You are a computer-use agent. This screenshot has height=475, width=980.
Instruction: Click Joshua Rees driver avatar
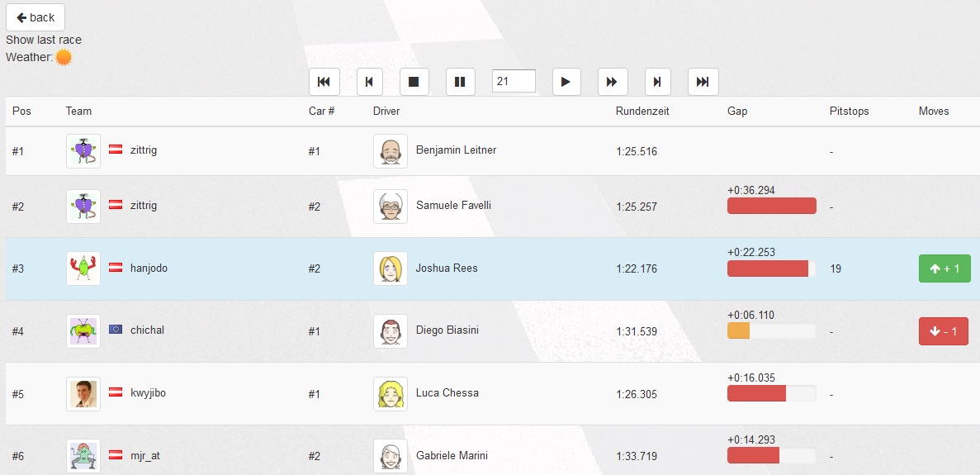click(x=391, y=268)
